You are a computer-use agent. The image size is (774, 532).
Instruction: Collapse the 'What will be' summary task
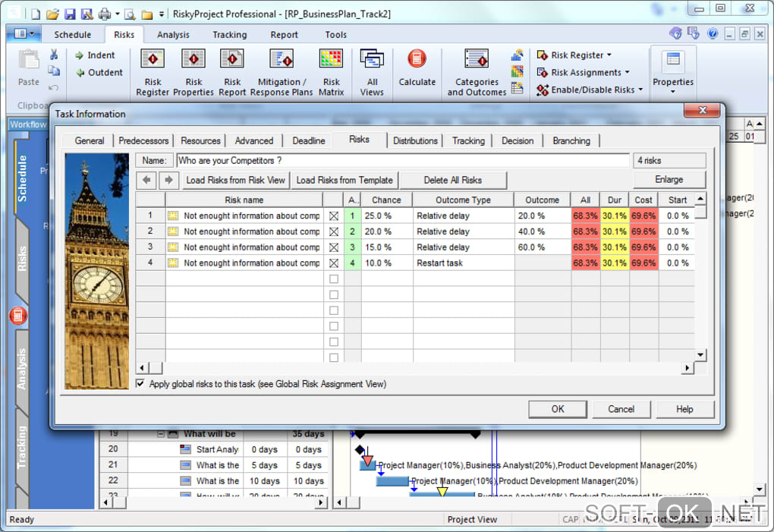(161, 434)
